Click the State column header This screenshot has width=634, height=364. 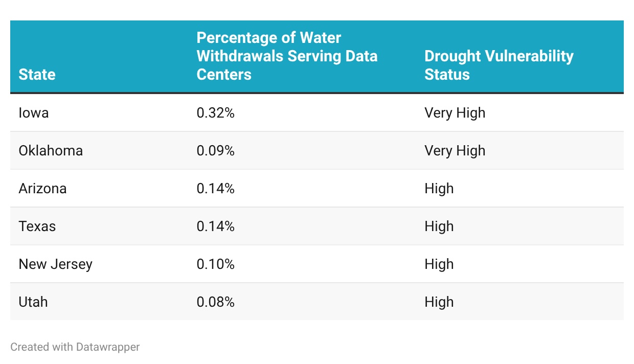tap(37, 75)
